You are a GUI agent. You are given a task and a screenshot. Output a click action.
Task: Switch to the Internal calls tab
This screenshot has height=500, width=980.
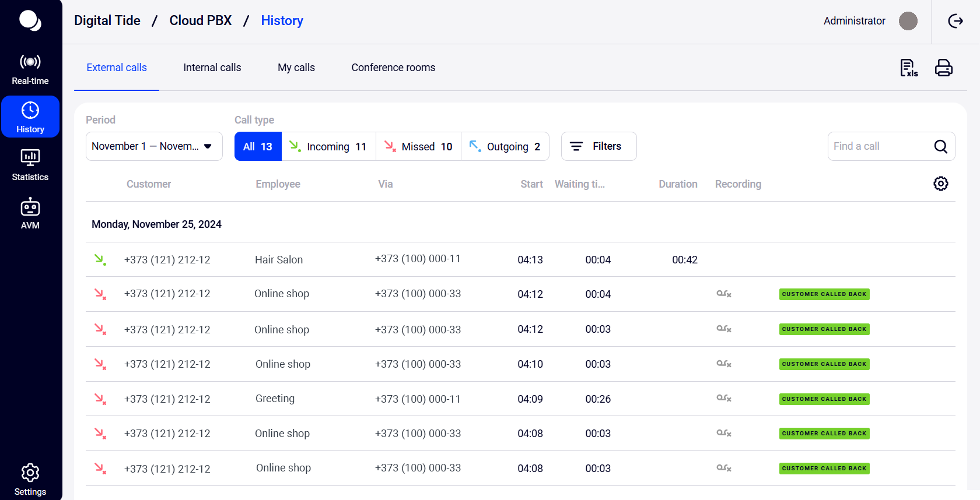coord(212,68)
